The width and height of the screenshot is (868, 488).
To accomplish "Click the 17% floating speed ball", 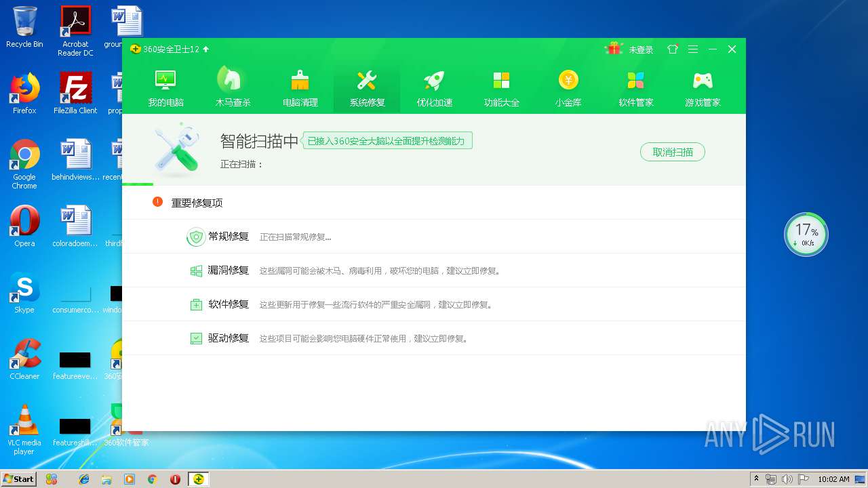I will (806, 235).
